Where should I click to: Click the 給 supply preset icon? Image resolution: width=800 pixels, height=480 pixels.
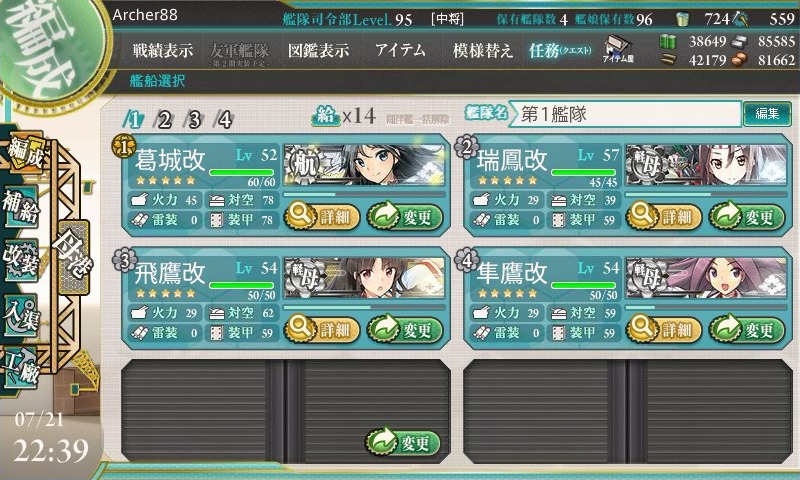point(326,116)
